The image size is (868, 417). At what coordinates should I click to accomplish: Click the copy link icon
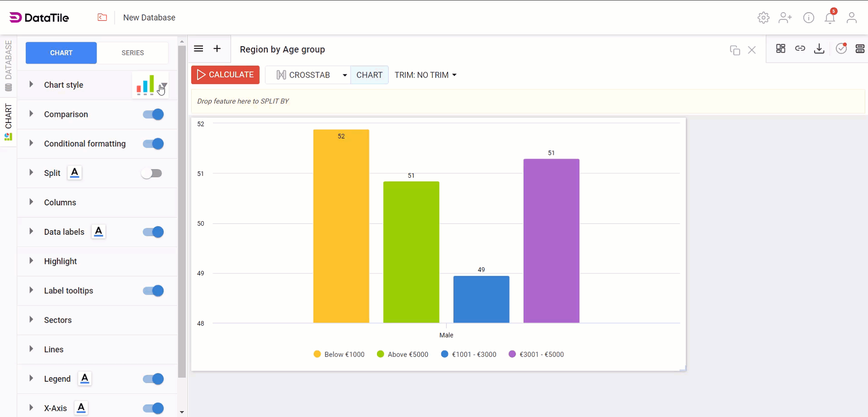[x=800, y=48]
